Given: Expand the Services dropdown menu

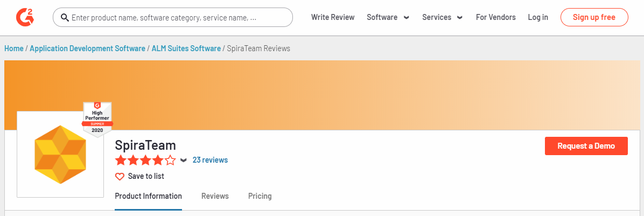Looking at the screenshot, I should 442,17.
